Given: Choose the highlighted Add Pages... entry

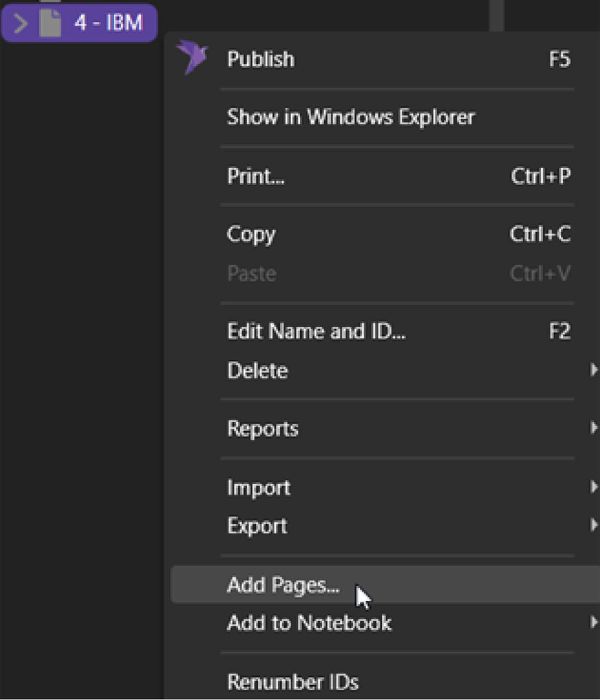Looking at the screenshot, I should coord(283,585).
